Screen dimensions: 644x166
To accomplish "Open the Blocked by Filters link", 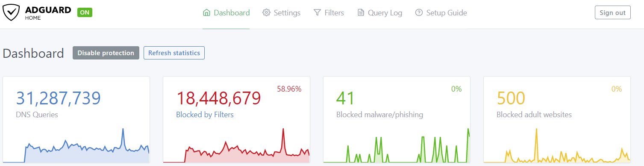I will coord(205,115).
